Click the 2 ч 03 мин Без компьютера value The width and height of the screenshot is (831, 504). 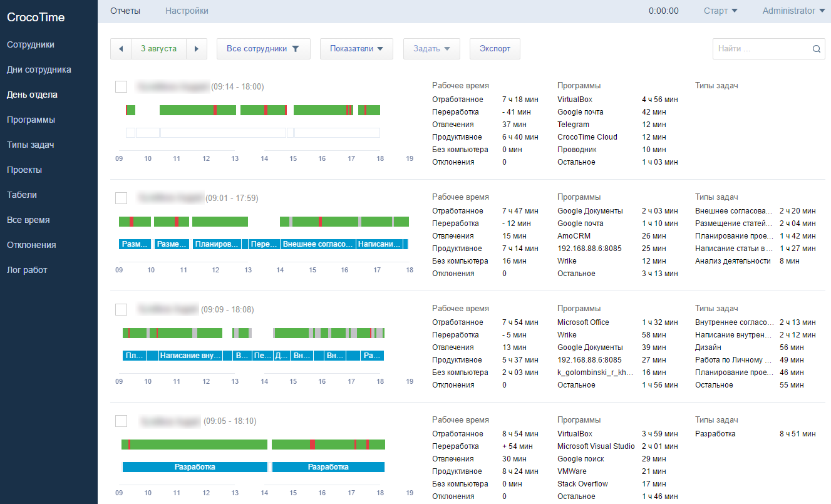point(520,373)
